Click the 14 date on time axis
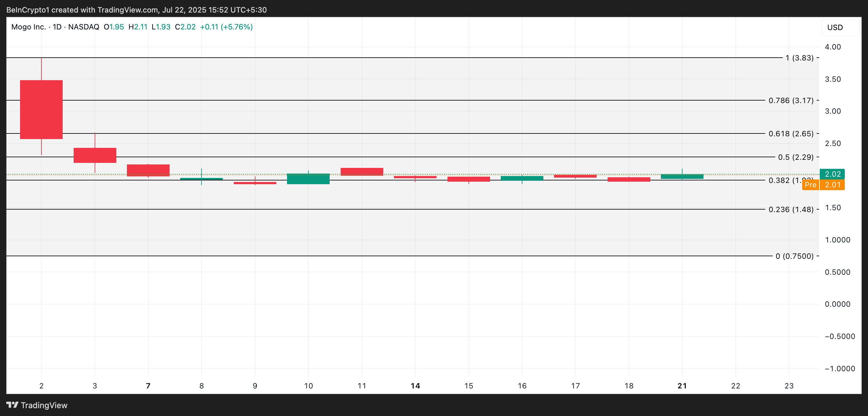 [x=415, y=386]
